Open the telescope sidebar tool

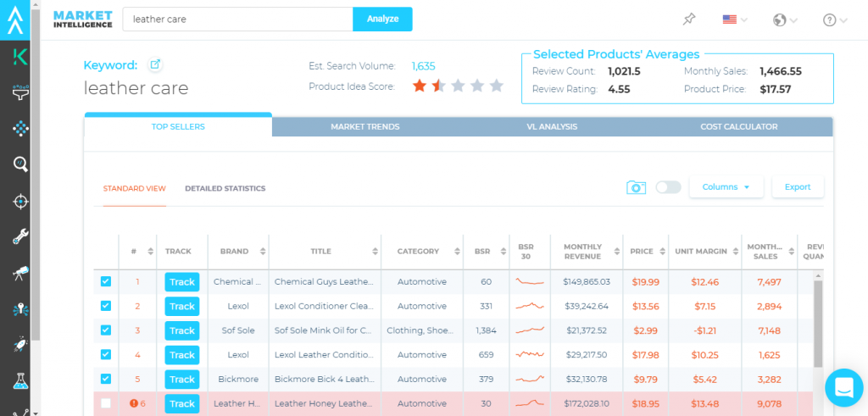click(21, 273)
